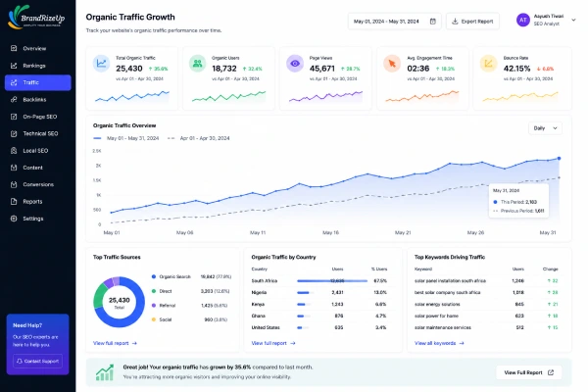The width and height of the screenshot is (588, 392).
Task: Open Top Traffic Sources full report link
Action: tap(115, 343)
